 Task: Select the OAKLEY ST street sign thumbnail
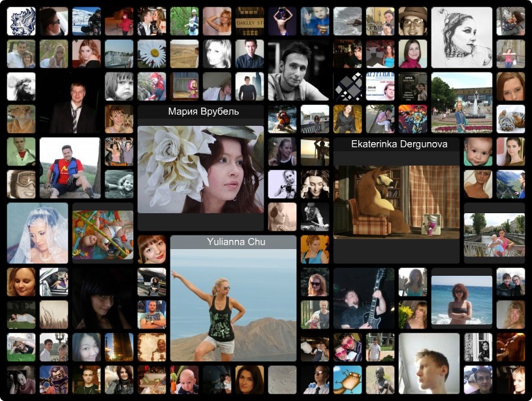point(250,21)
